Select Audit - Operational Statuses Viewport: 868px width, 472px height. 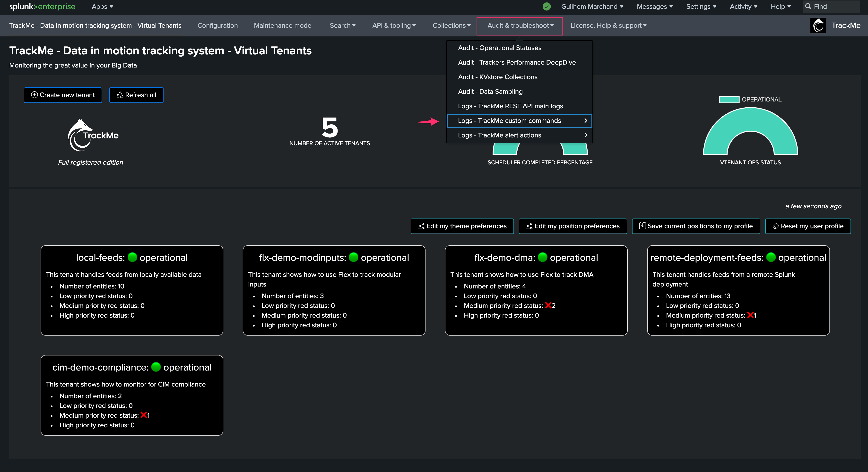[519, 48]
